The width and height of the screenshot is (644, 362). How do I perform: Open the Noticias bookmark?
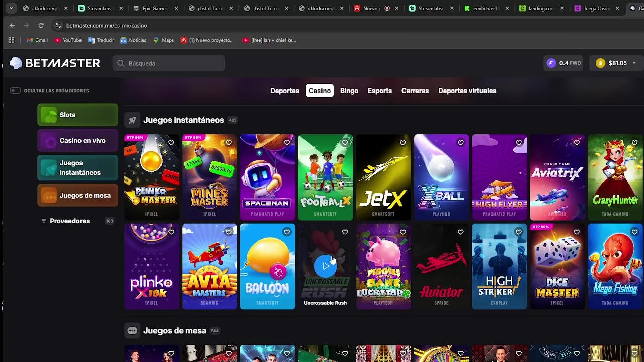(x=133, y=40)
